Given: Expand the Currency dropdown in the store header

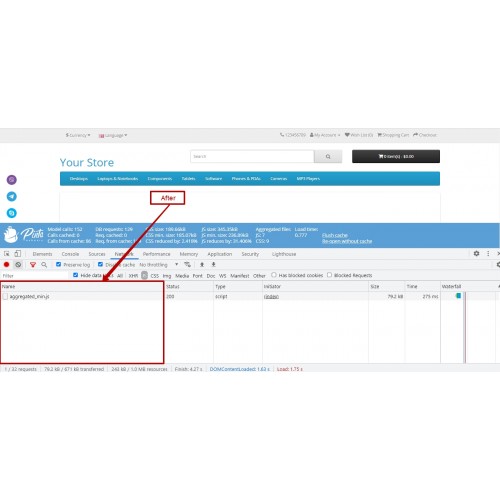Looking at the screenshot, I should tap(78, 135).
